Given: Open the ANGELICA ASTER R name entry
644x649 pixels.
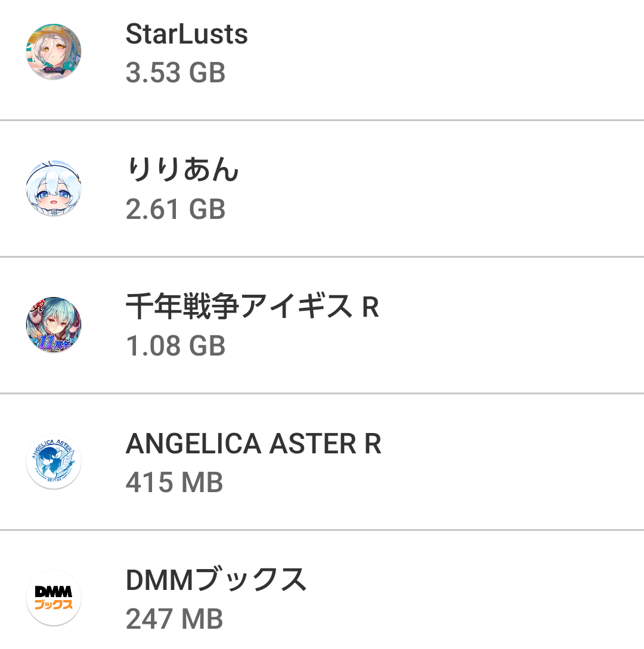Looking at the screenshot, I should click(x=253, y=444).
